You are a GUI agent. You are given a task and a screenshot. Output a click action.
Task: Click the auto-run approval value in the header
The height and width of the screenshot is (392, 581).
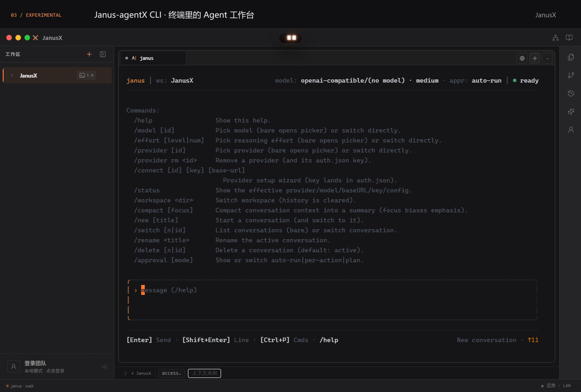pyautogui.click(x=487, y=80)
